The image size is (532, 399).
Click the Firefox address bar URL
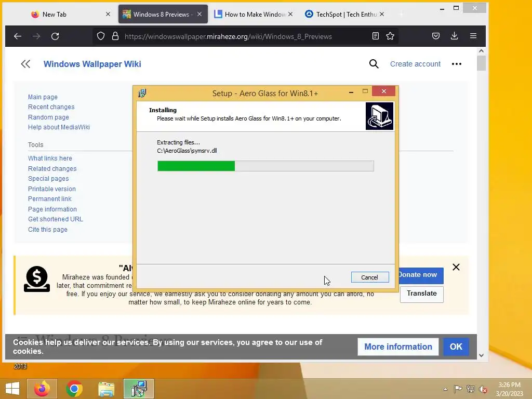228,36
